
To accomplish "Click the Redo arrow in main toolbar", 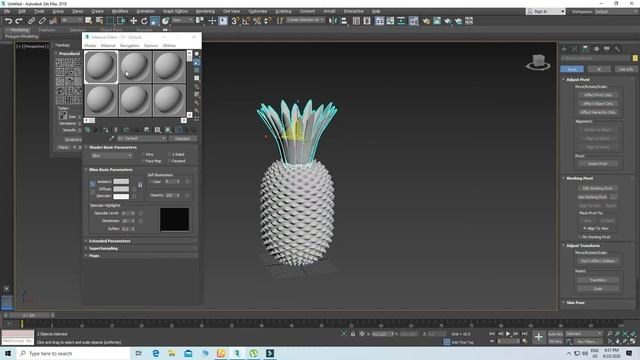I will (19, 21).
